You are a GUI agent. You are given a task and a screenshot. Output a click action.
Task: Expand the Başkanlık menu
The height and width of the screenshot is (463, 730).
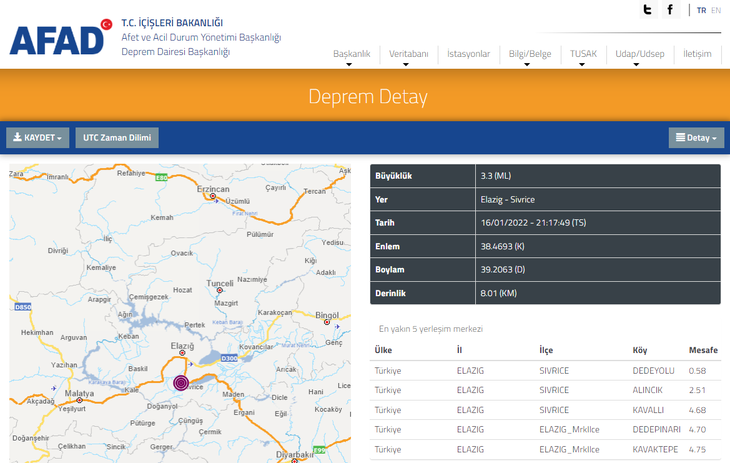tap(351, 54)
